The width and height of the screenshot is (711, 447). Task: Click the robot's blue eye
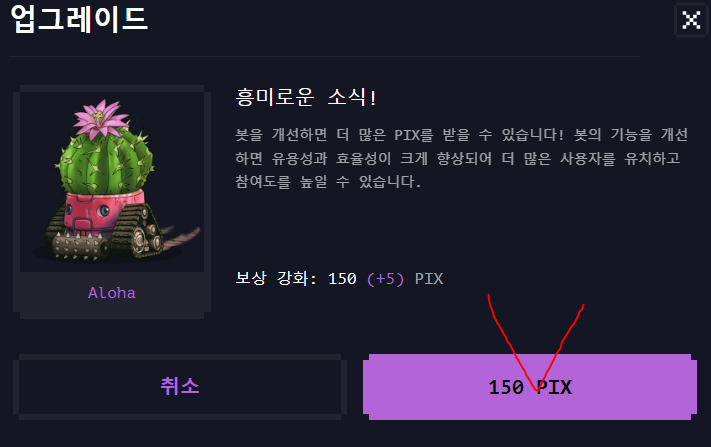click(x=104, y=211)
